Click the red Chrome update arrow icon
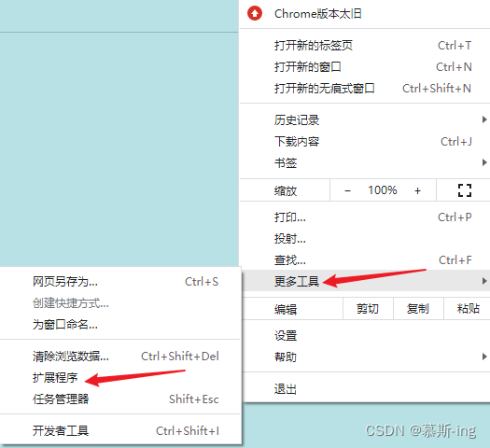This screenshot has height=448, width=490. [x=255, y=13]
